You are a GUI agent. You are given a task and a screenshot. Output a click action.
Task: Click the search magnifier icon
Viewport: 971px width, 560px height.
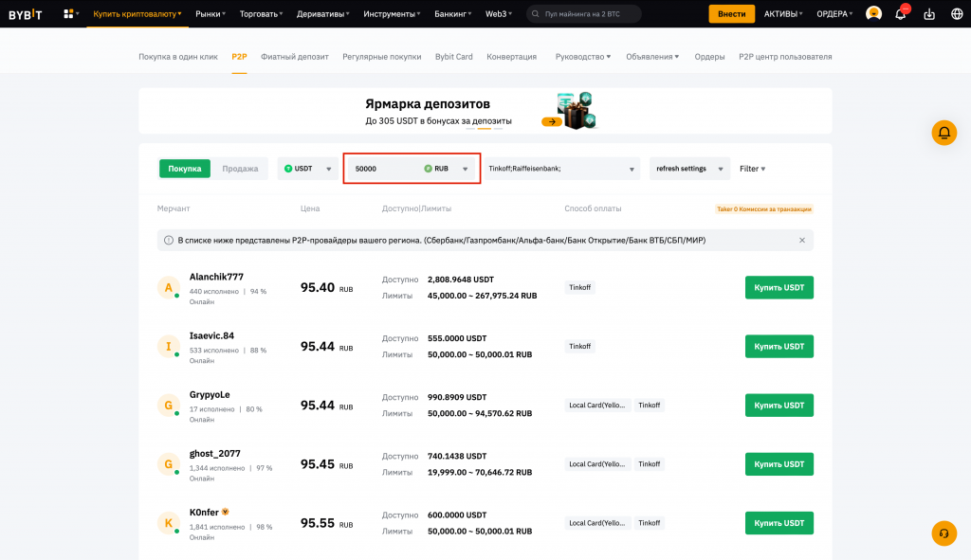[x=536, y=13]
